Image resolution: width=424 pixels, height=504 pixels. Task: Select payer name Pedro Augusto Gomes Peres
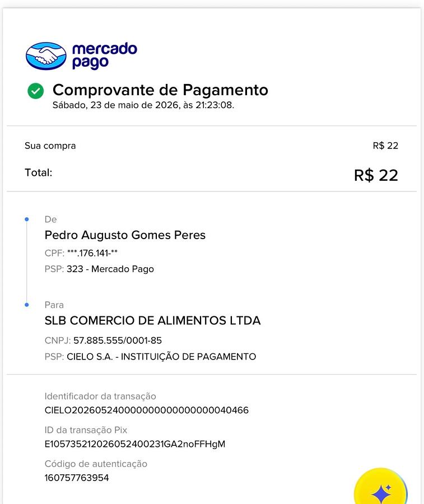[125, 235]
